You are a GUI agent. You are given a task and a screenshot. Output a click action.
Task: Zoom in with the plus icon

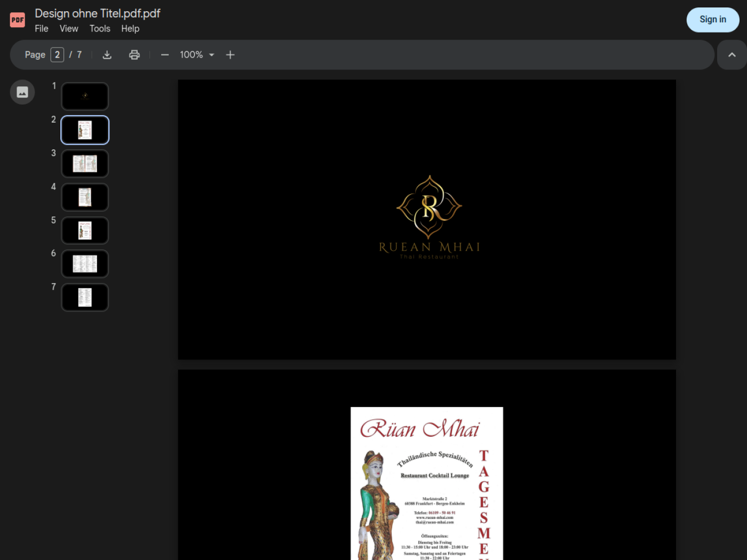[x=231, y=55]
